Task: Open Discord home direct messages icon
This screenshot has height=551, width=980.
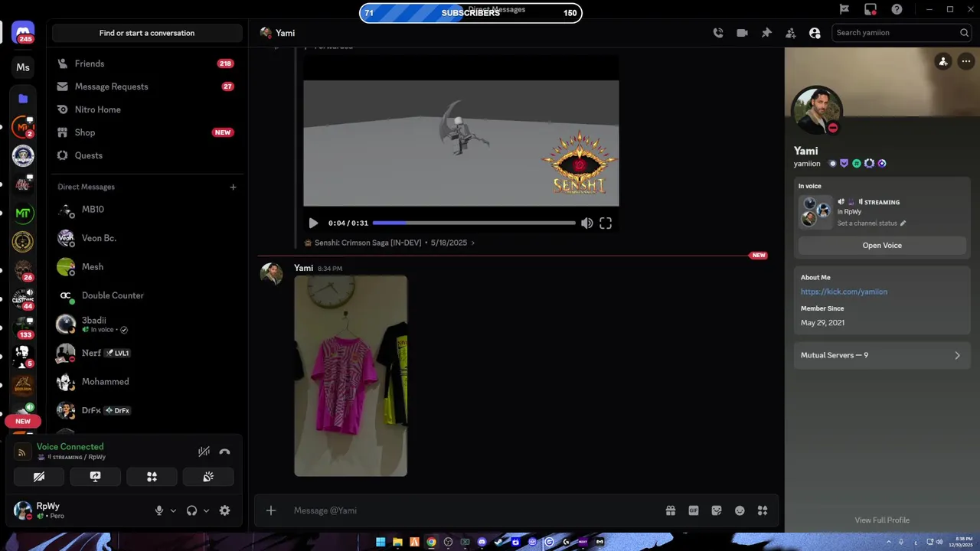Action: pos(23,32)
